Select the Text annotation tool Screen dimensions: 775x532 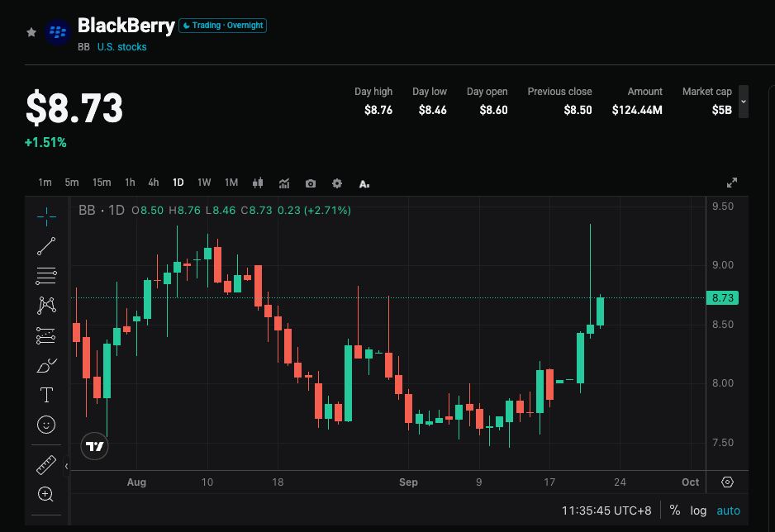click(x=46, y=395)
